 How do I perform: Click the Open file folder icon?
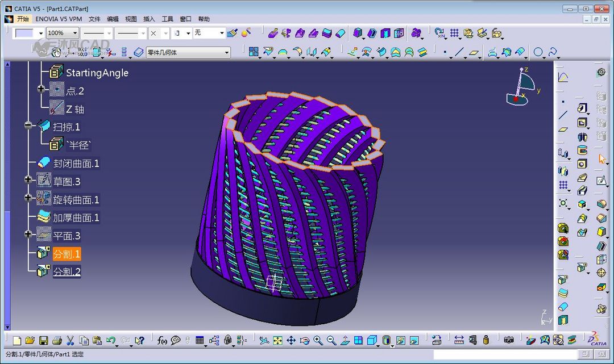tap(30, 341)
